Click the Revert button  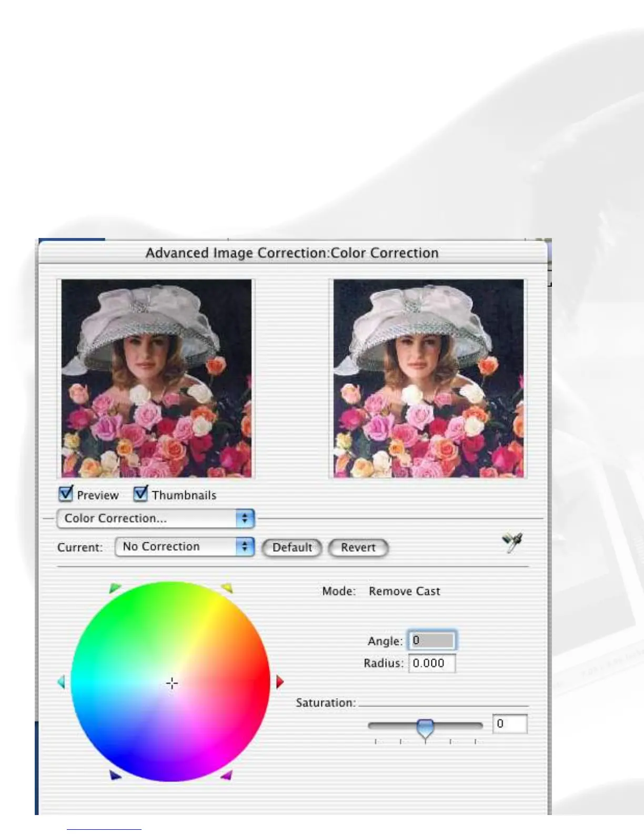click(x=358, y=547)
